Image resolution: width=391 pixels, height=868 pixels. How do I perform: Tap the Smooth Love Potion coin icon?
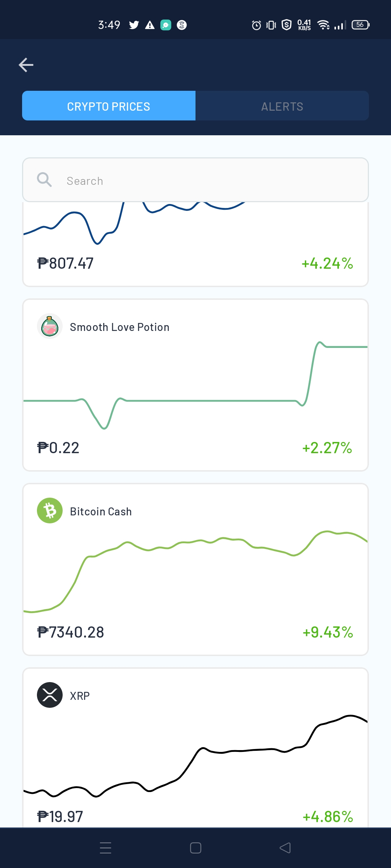(50, 326)
